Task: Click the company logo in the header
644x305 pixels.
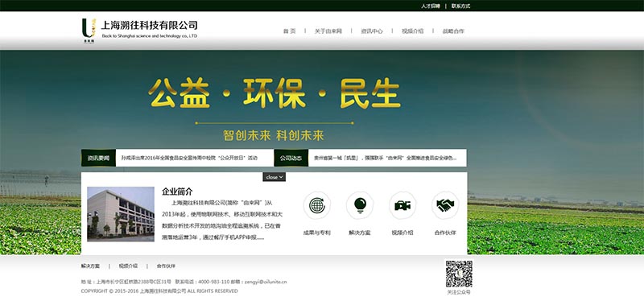Action: [x=139, y=31]
